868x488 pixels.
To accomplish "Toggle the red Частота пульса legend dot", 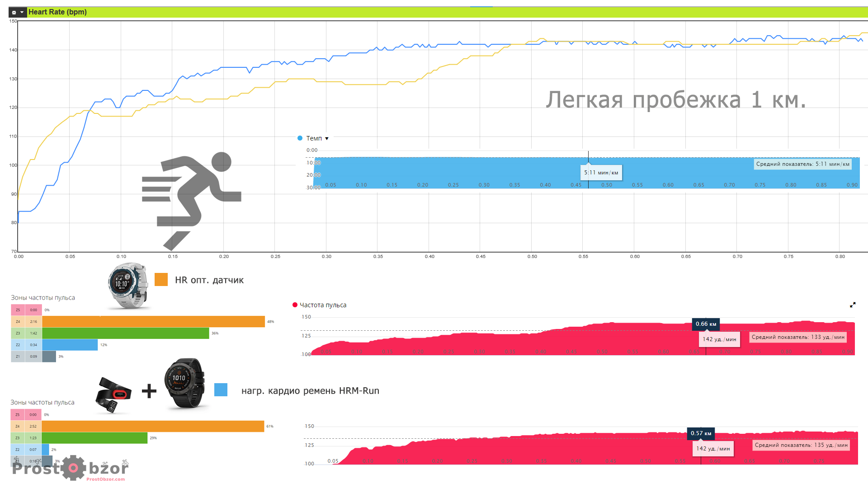I will pos(295,305).
